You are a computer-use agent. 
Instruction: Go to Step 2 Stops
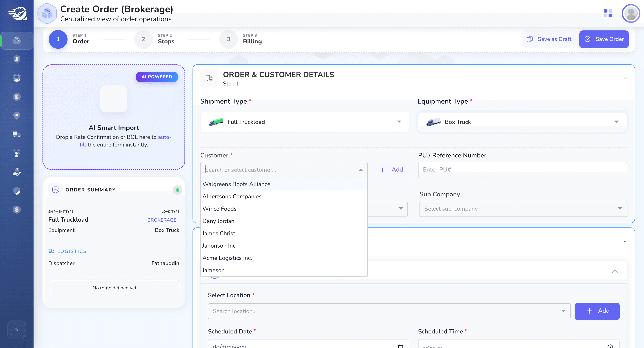[x=154, y=39]
